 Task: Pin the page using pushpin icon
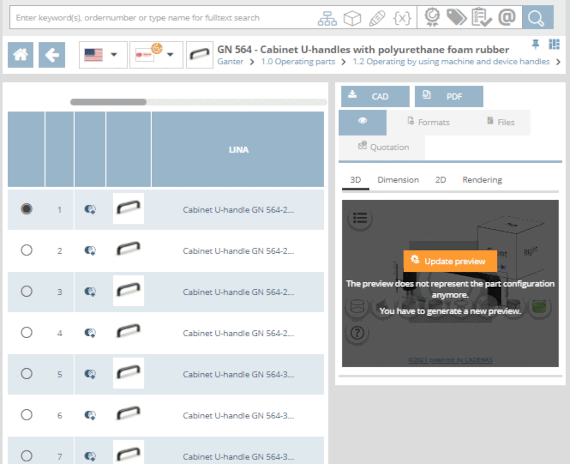535,44
